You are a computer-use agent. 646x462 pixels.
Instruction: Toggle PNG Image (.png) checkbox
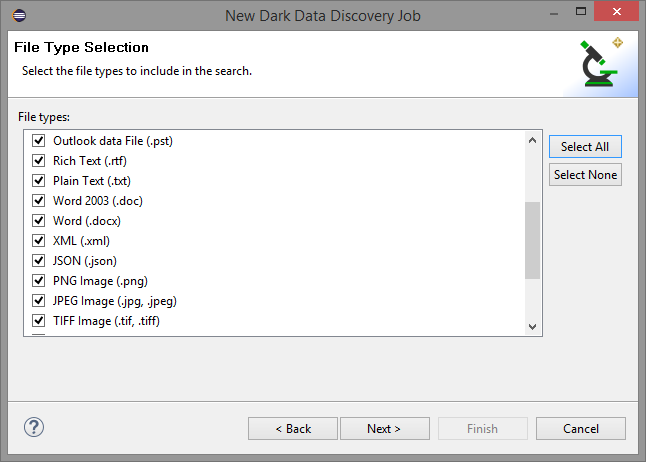pyautogui.click(x=40, y=281)
